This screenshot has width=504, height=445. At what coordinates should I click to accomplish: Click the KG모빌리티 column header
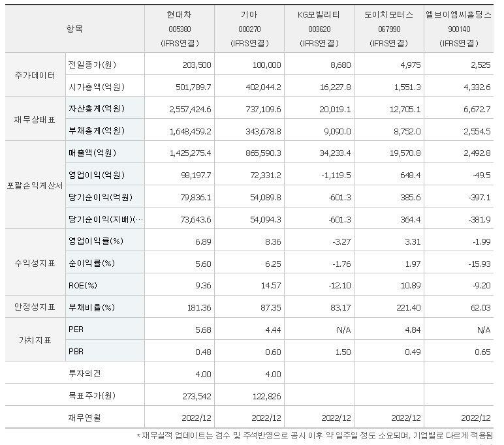tap(319, 29)
